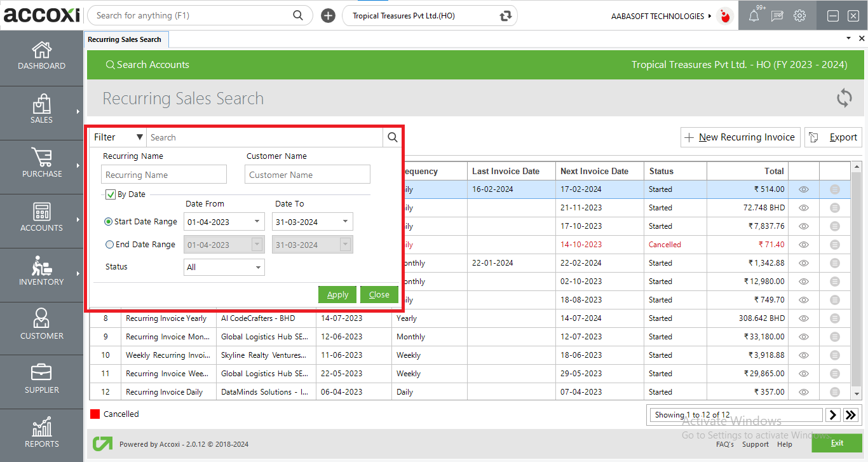Click the Recurring Name input field
The height and width of the screenshot is (462, 868).
(x=164, y=175)
